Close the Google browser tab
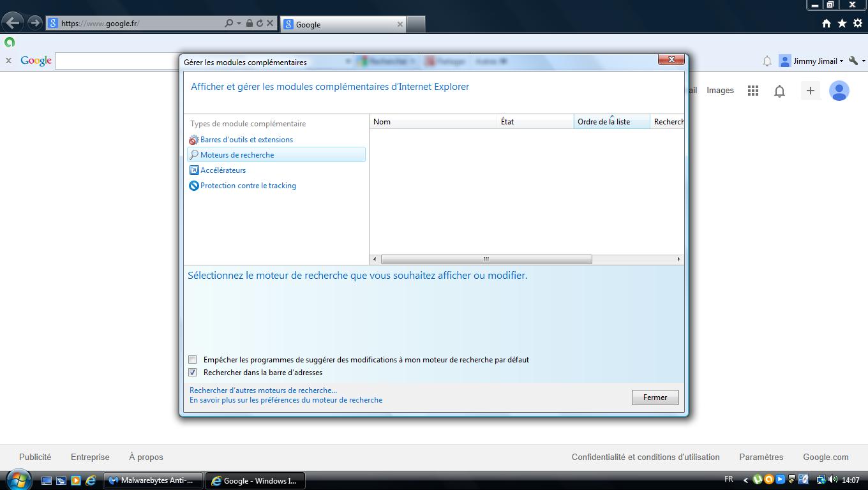Image resolution: width=868 pixels, height=490 pixels. click(x=400, y=24)
